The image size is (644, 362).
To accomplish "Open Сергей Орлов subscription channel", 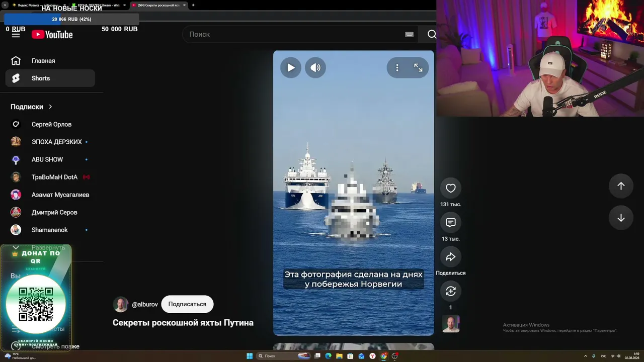I will coord(50,124).
